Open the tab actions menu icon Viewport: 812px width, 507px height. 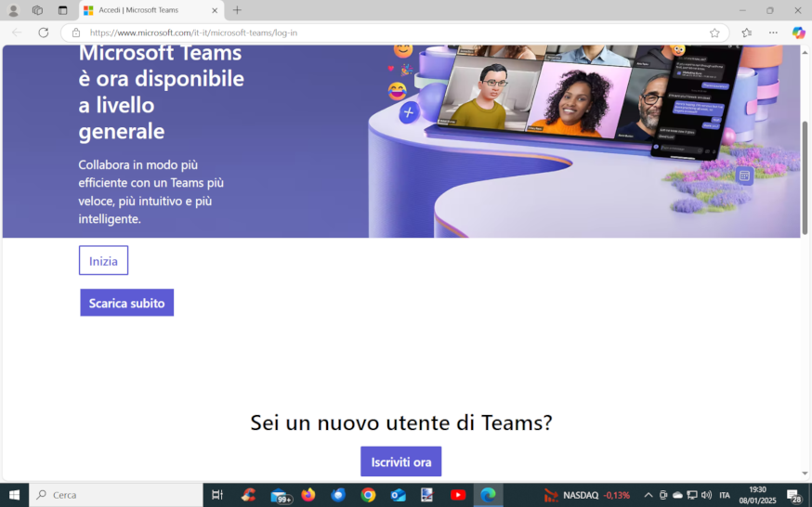point(62,10)
